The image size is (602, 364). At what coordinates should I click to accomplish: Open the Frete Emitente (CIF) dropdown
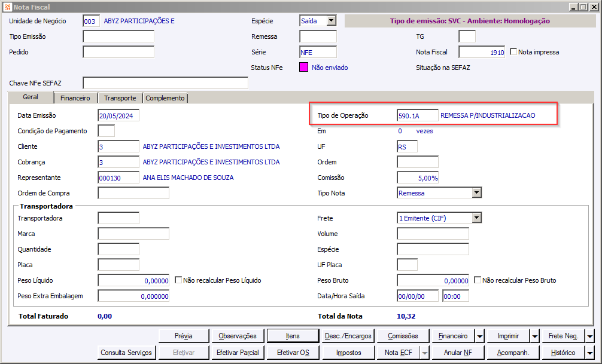tap(476, 218)
